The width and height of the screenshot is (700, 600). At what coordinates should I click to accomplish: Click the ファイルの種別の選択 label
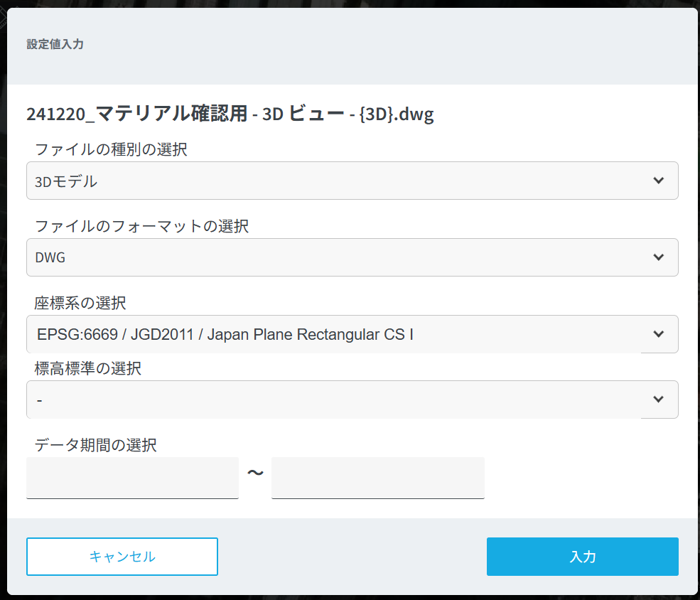[111, 150]
